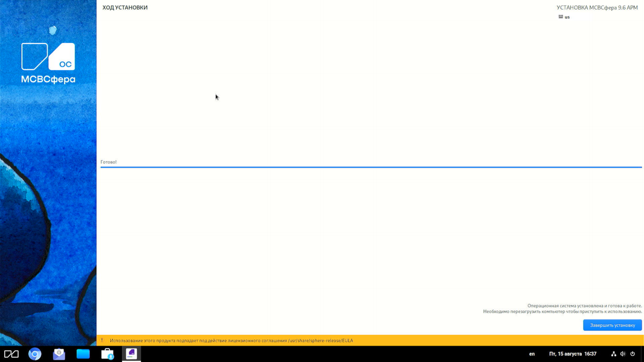Open the applications menu in taskbar
644x362 pixels.
click(x=11, y=354)
